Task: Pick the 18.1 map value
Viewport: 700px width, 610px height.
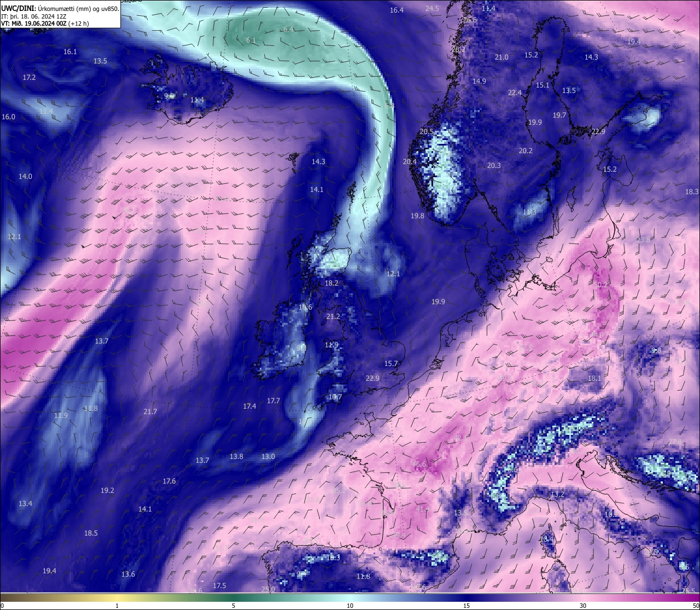Action: coord(594,379)
